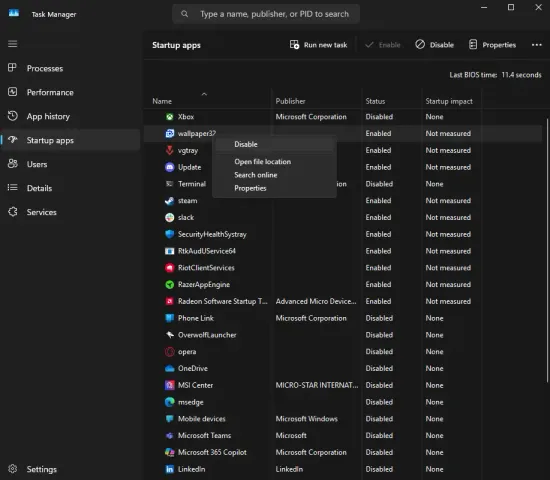Click the vgtray red icon
Viewport: 550px width, 480px height.
click(169, 150)
